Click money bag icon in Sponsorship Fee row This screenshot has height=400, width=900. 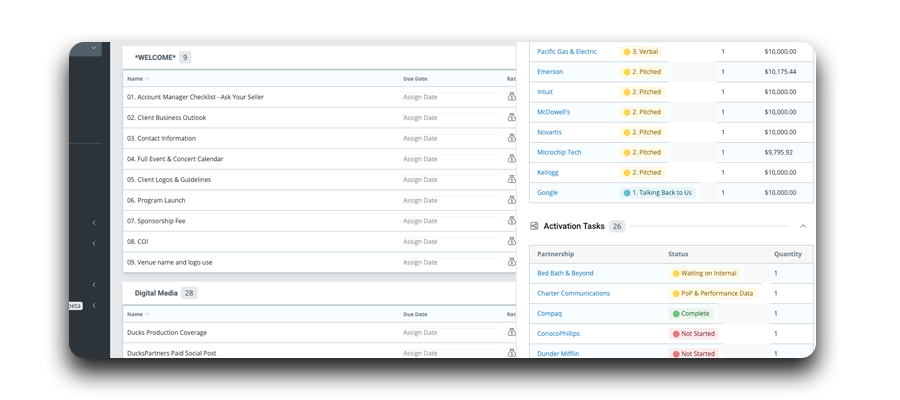pos(511,221)
